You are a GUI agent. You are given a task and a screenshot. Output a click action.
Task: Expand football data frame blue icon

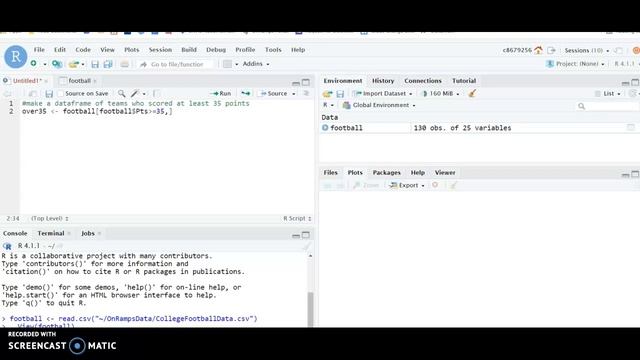(x=325, y=128)
